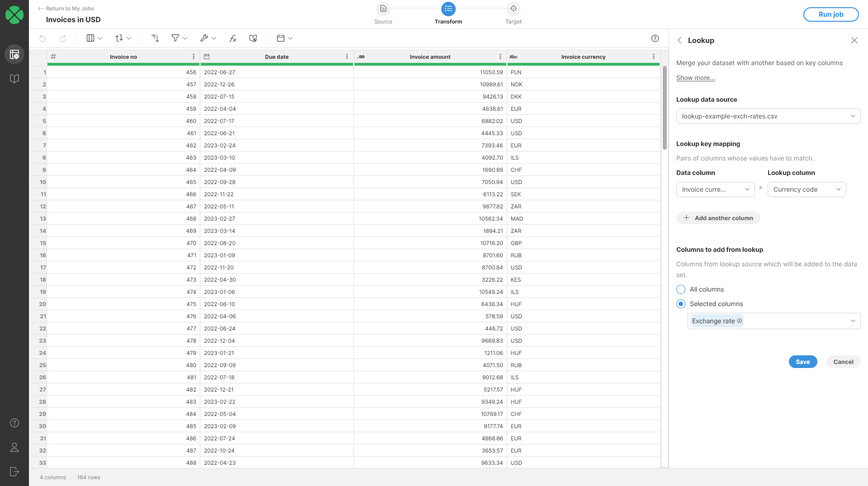Click the log out icon at the sidebar bottom

(x=14, y=472)
